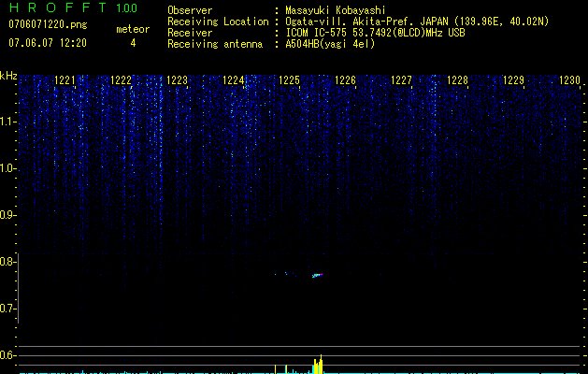Select the Ogata-vill. Akita-Pref. JAPAN location text

[417, 22]
